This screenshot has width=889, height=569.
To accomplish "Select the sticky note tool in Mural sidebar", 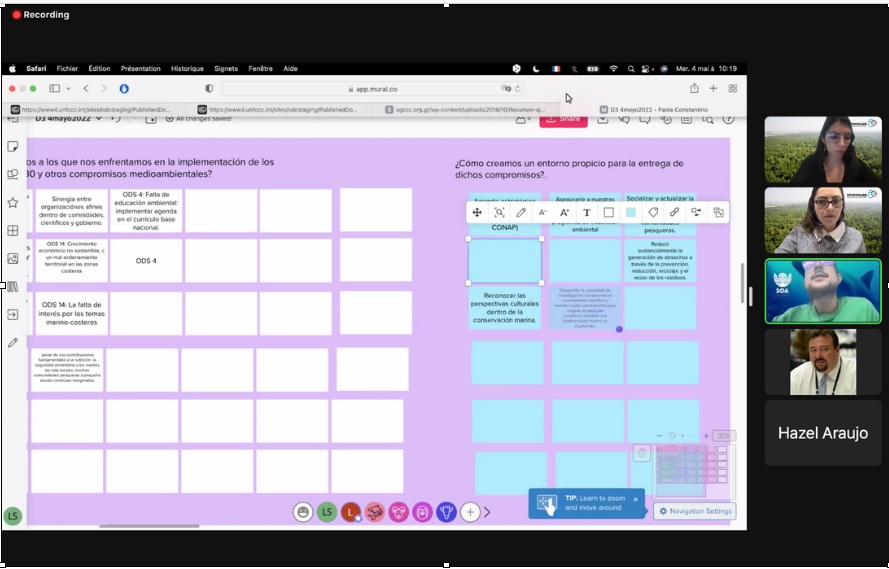I will 12,147.
